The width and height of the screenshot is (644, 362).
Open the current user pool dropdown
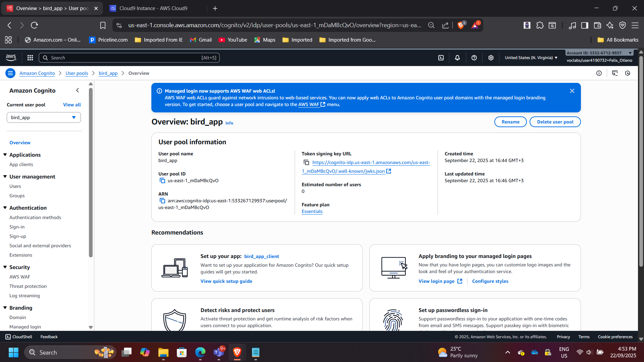44,117
